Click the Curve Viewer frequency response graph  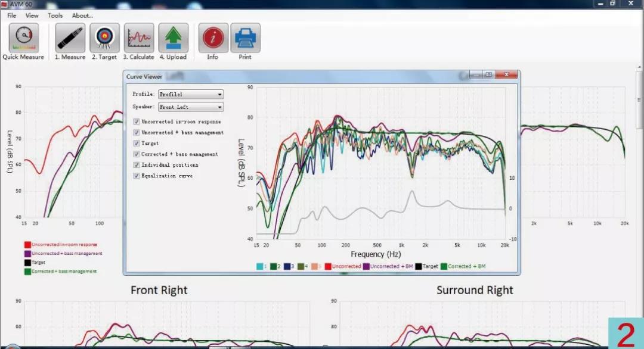tap(380, 163)
